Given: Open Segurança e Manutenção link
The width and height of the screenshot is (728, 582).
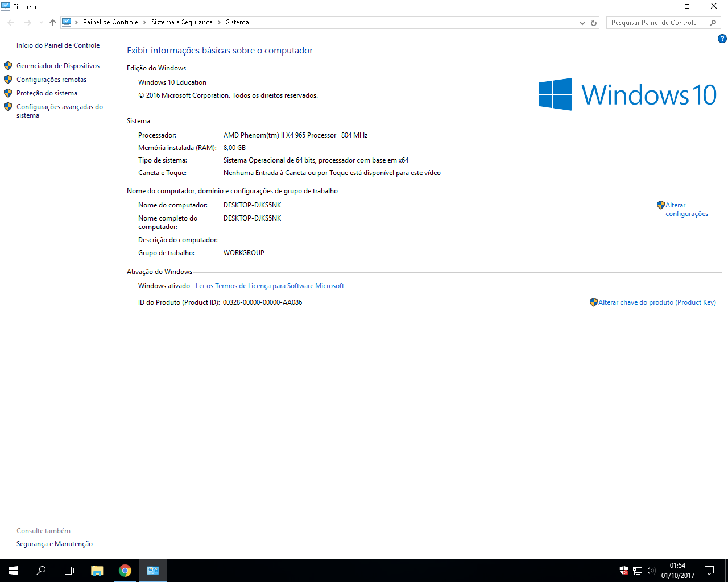Looking at the screenshot, I should tap(55, 544).
